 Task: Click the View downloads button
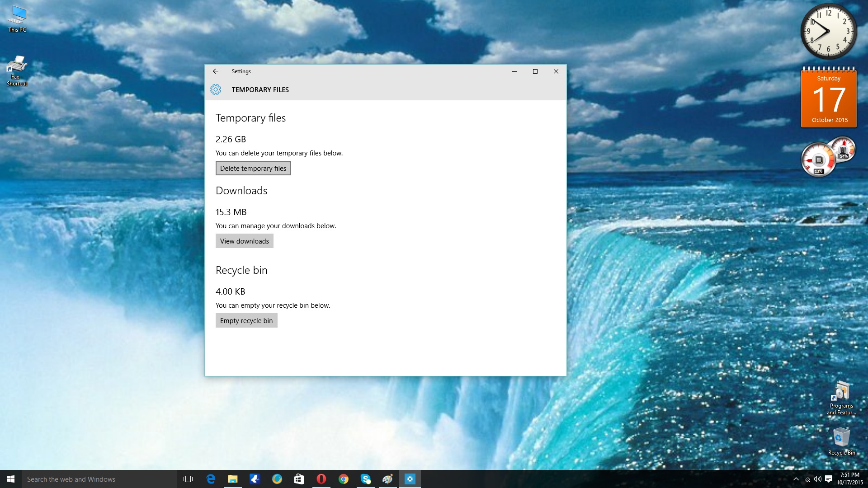tap(244, 241)
